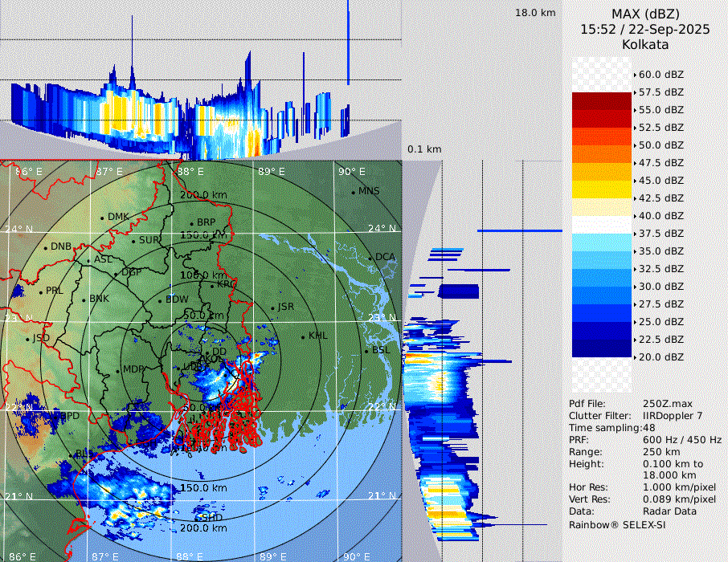
Task: Select the DCA station dot
Action: click(371, 258)
